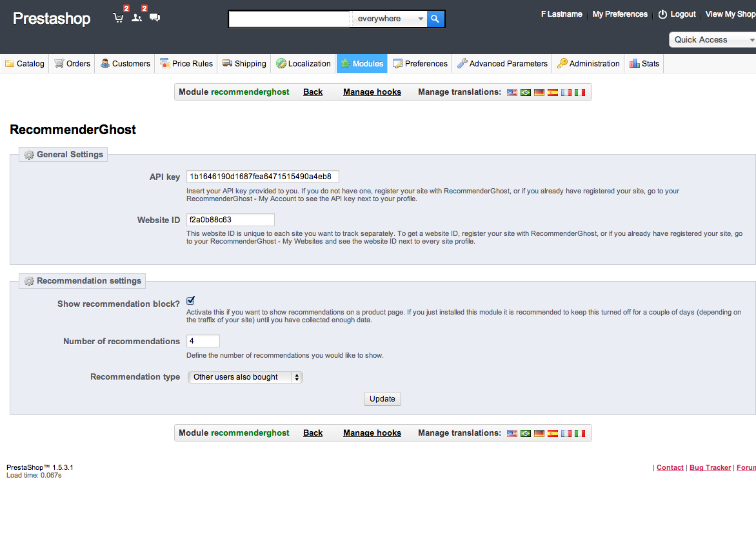Click the French flag in bottom translations bar
Image resolution: width=756 pixels, height=544 pixels.
566,434
